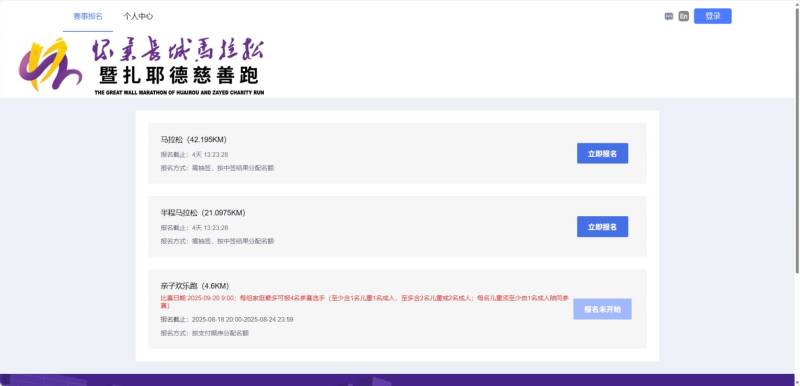The width and height of the screenshot is (800, 386).
Task: Click 立即报名 for 马拉松 42.195KM
Action: coord(603,153)
